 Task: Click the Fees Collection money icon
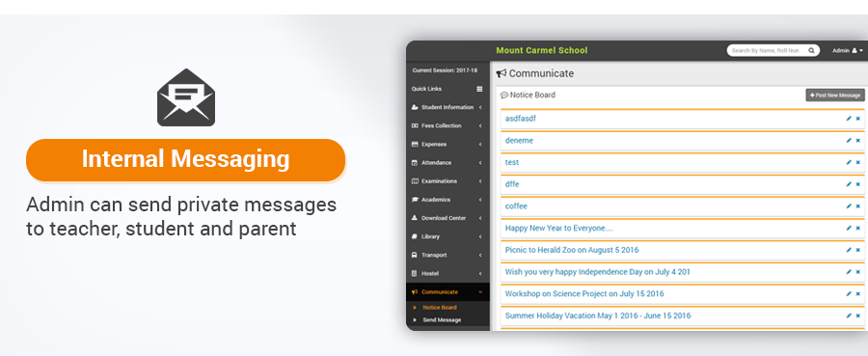point(415,125)
